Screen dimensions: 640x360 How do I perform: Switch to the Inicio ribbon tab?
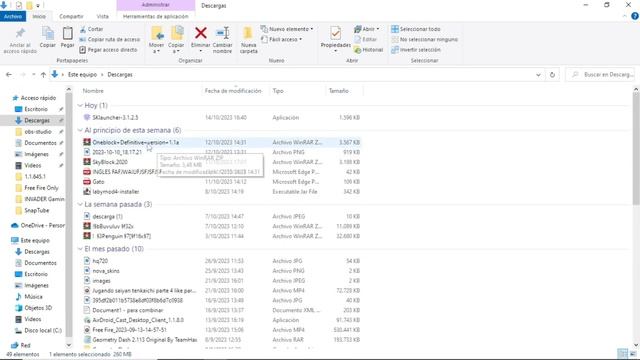(39, 16)
